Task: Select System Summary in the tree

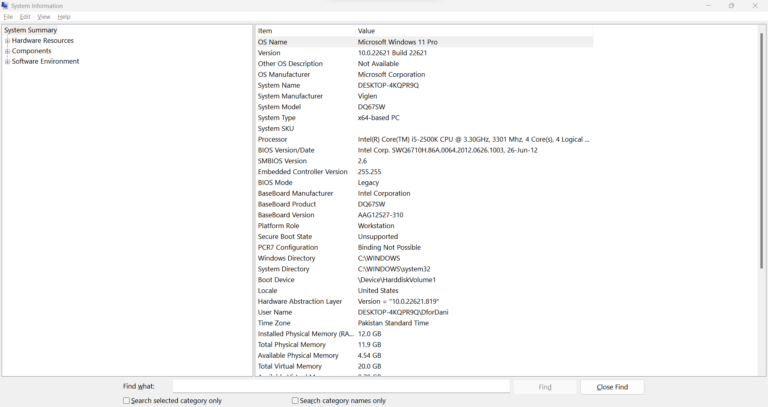Action: (31, 30)
